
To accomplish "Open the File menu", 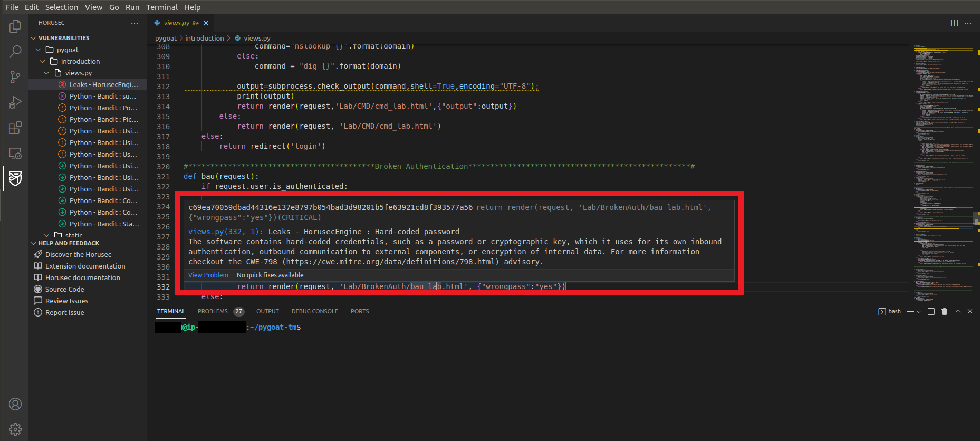I will [x=12, y=7].
